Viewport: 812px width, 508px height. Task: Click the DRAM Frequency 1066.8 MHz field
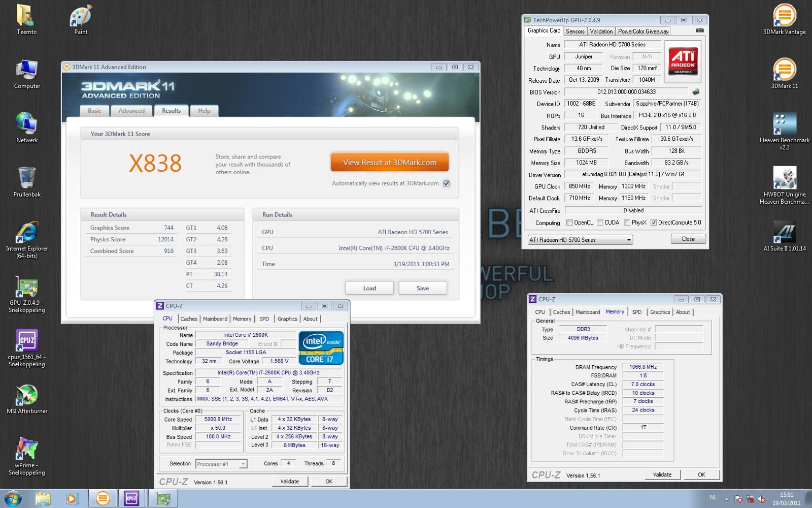coord(643,367)
